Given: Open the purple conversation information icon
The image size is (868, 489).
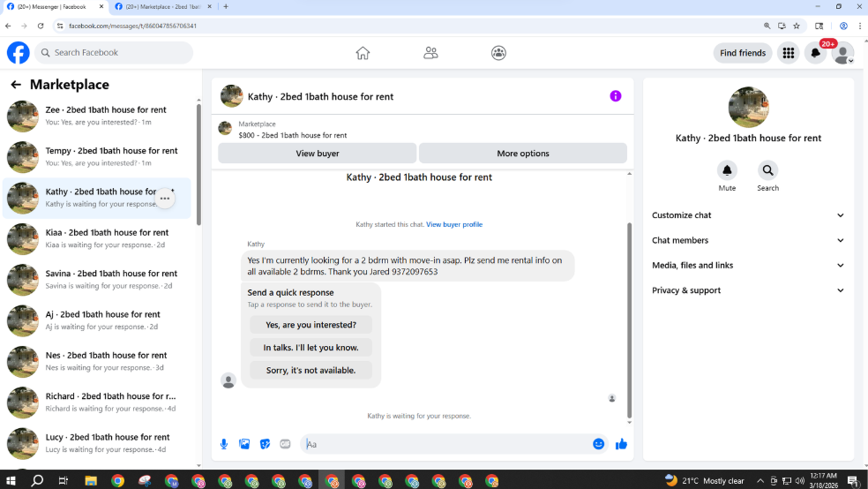Looking at the screenshot, I should (x=616, y=96).
